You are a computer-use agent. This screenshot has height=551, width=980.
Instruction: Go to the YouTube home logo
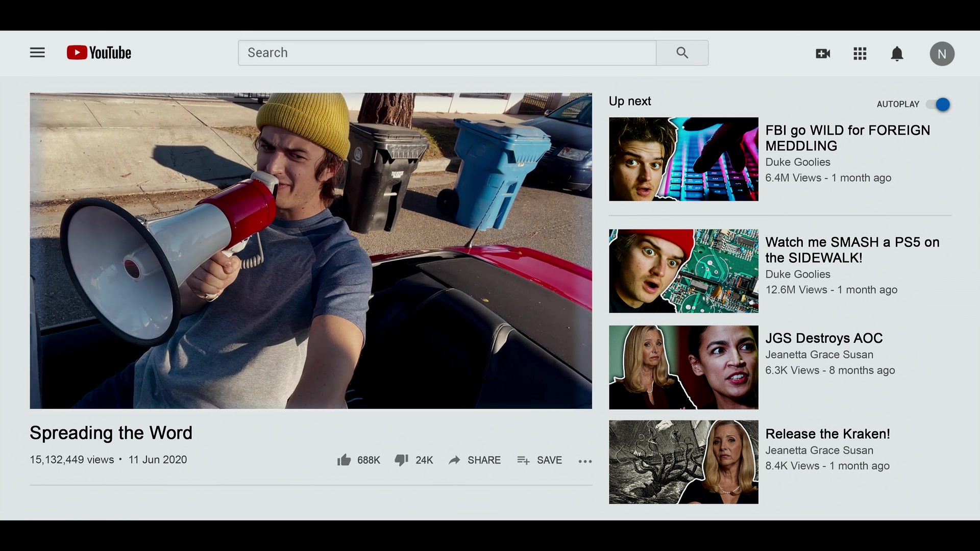[99, 53]
